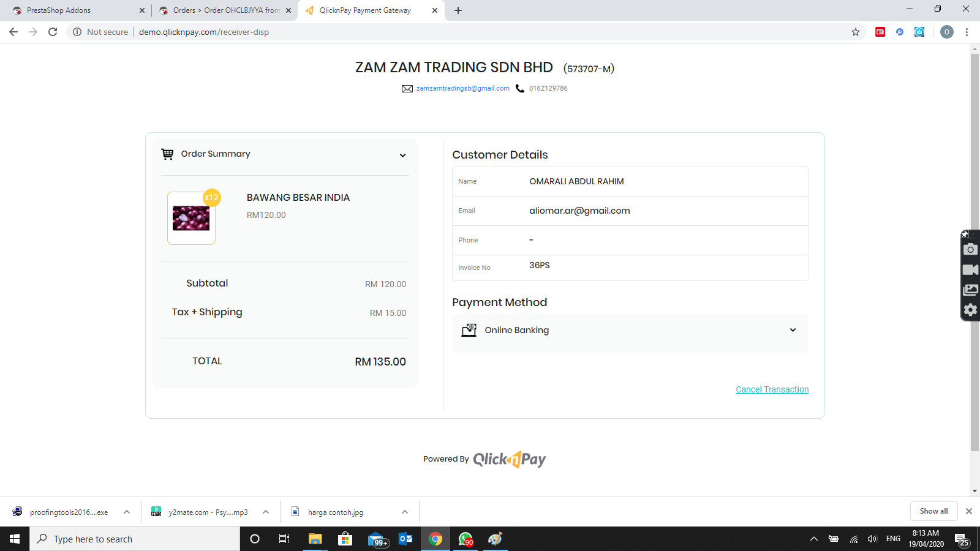This screenshot has height=551, width=980.
Task: View the Not secure site information
Action: (x=100, y=32)
